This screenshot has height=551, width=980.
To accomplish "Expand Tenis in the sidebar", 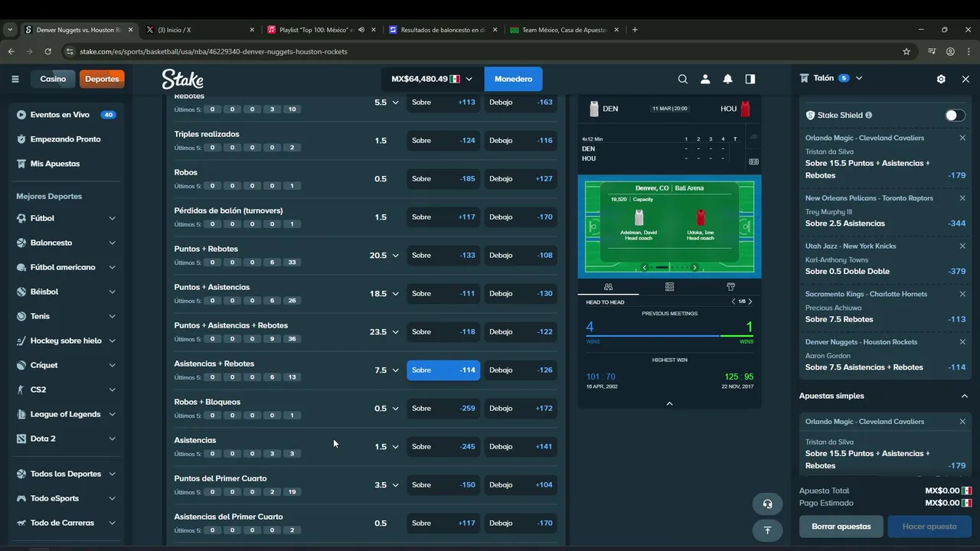I will click(x=112, y=316).
